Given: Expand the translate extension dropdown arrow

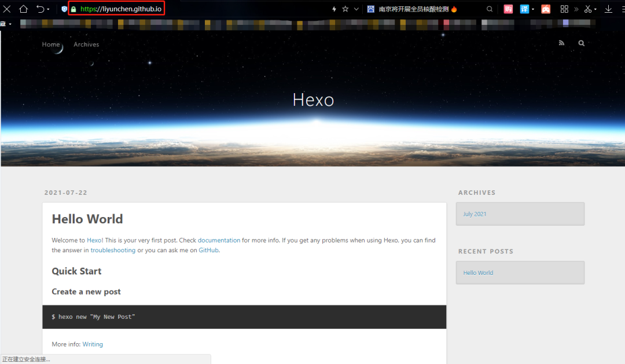Looking at the screenshot, I should [x=533, y=9].
